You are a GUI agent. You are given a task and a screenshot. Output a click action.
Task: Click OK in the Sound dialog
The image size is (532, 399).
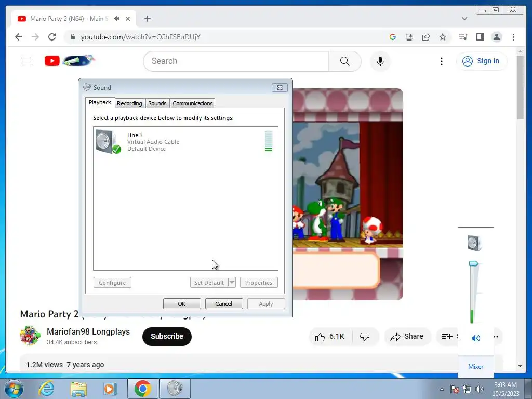(x=182, y=303)
